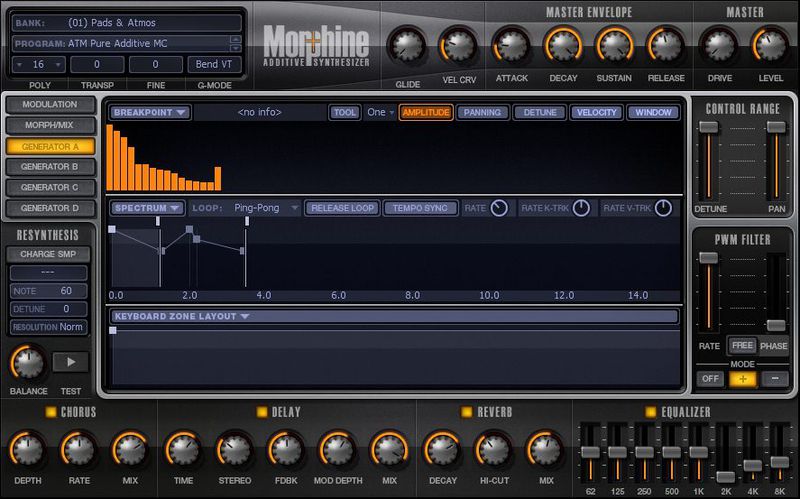Open the Morph/Mix tab

tap(50, 125)
